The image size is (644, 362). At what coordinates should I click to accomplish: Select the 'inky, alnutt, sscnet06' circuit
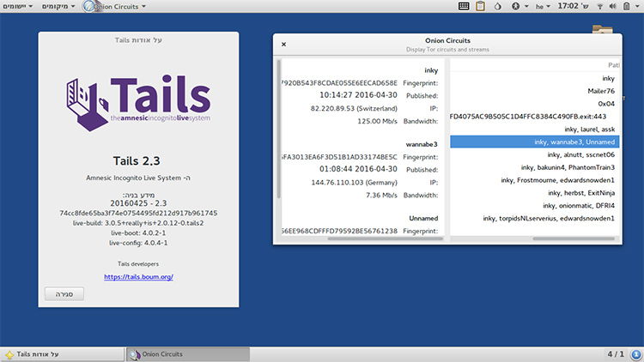[x=534, y=154]
